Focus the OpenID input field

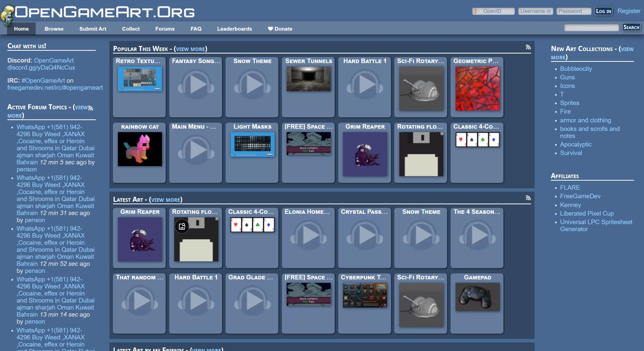tap(493, 11)
